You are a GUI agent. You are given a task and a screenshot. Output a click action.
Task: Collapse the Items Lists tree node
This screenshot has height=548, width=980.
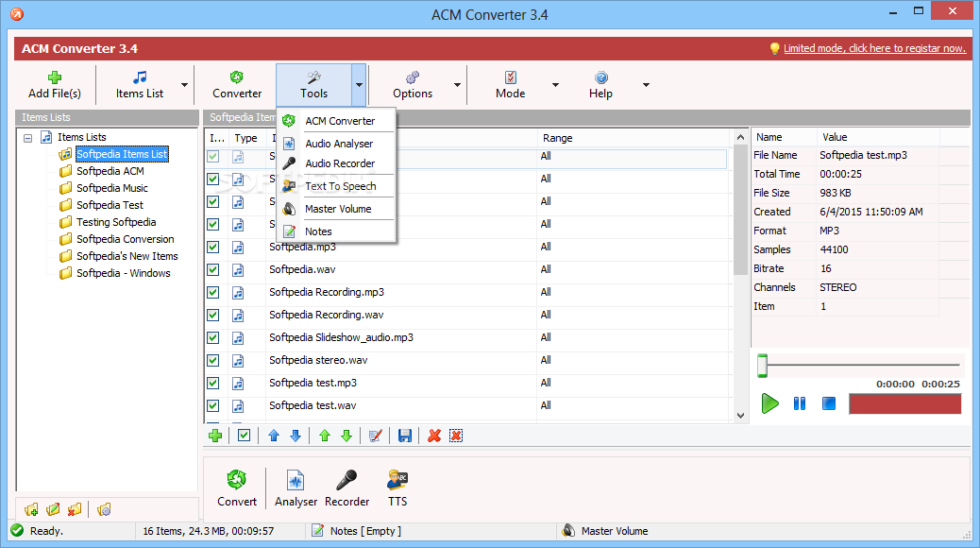tap(28, 138)
